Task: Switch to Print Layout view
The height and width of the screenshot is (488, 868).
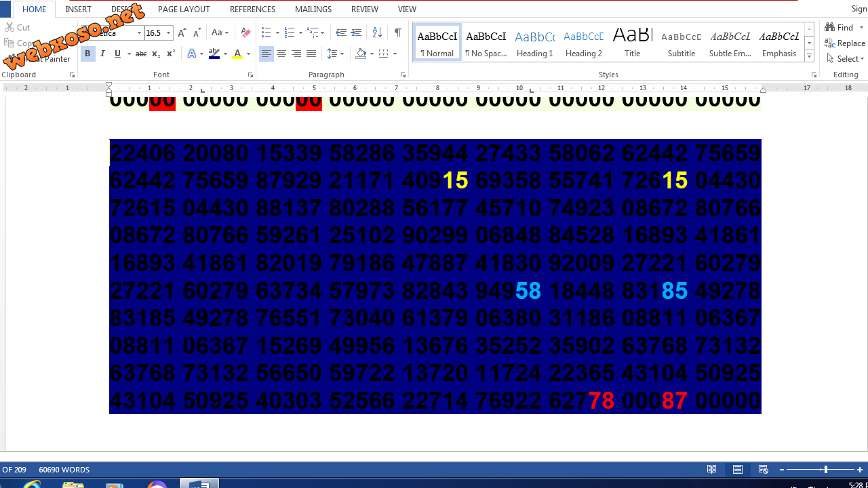Action: pyautogui.click(x=738, y=469)
